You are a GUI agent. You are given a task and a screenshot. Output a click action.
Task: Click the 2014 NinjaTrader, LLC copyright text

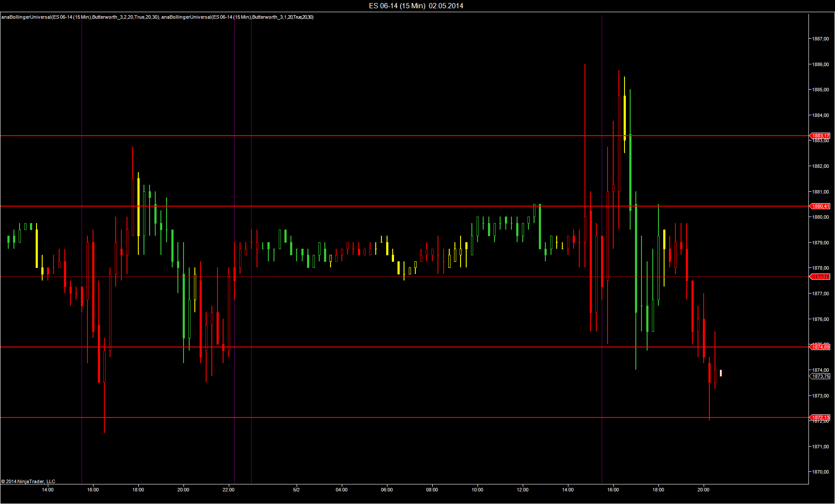(x=28, y=481)
